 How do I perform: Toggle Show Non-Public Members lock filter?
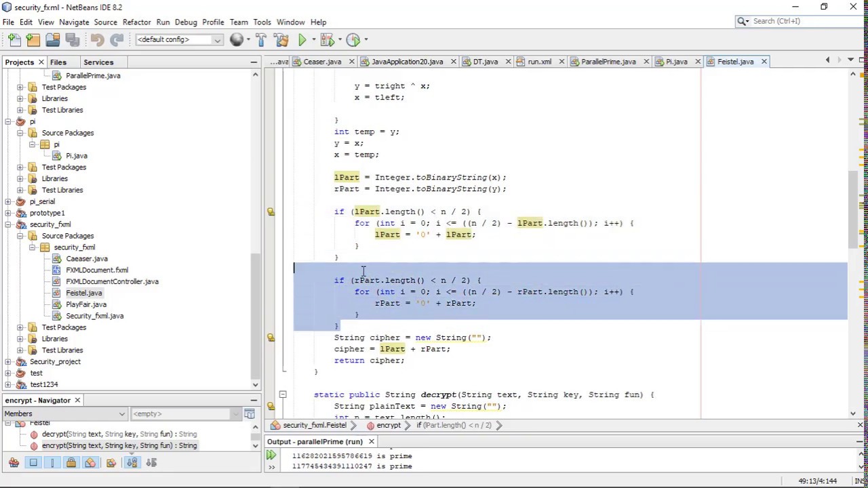point(71,463)
